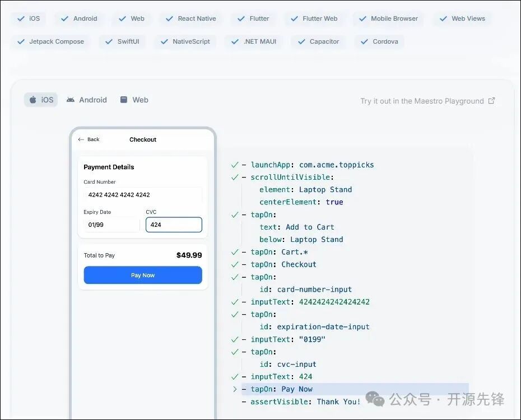Click the launchApp: com.acme.toppicks line
The width and height of the screenshot is (521, 420).
tap(308, 165)
